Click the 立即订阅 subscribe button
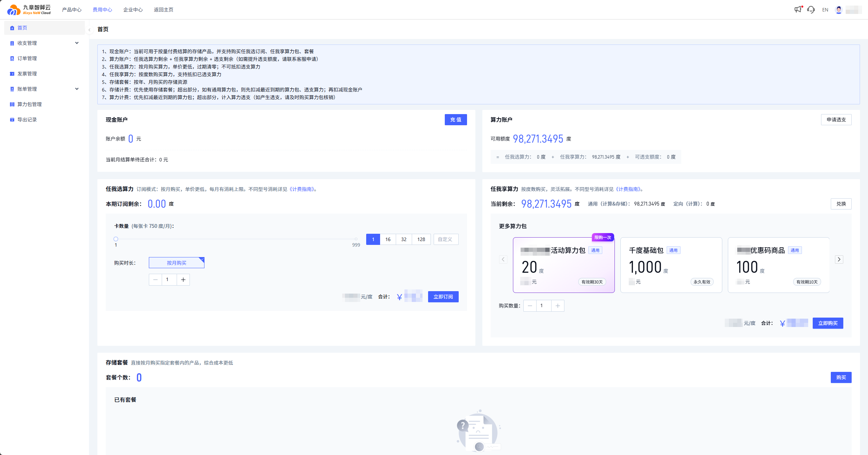The width and height of the screenshot is (868, 455). pos(443,297)
